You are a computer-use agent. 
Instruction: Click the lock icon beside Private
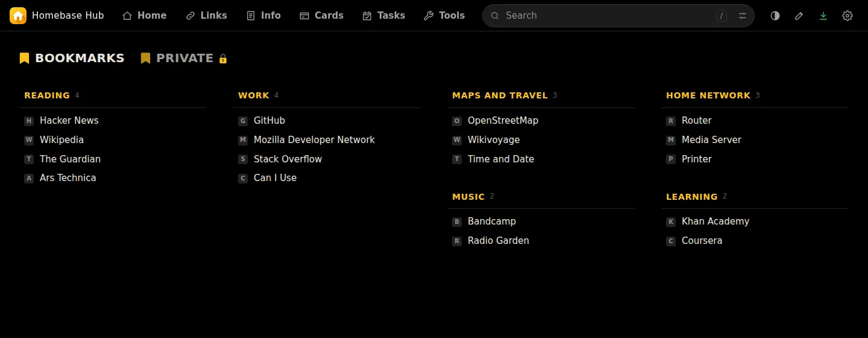click(x=223, y=59)
